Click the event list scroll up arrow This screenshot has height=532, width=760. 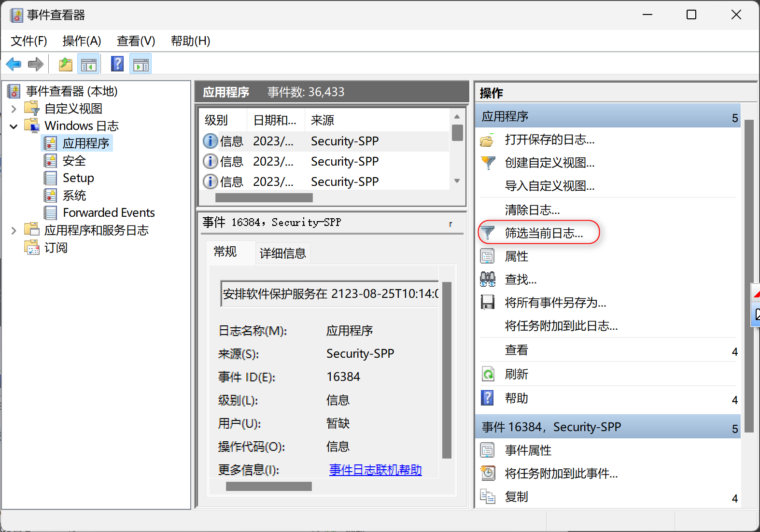coord(457,116)
